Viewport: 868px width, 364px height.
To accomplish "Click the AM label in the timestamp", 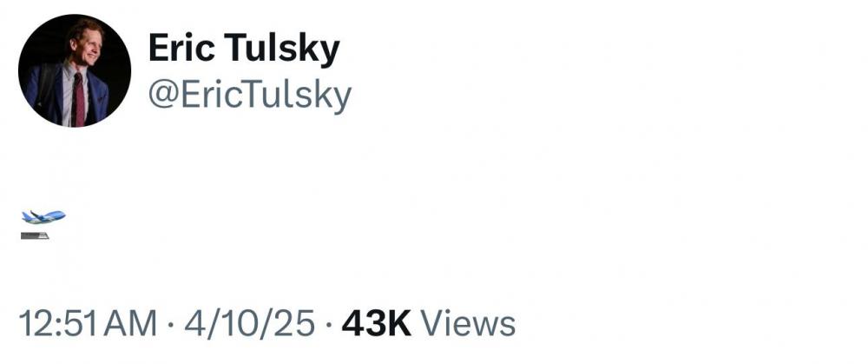I will pos(135,324).
